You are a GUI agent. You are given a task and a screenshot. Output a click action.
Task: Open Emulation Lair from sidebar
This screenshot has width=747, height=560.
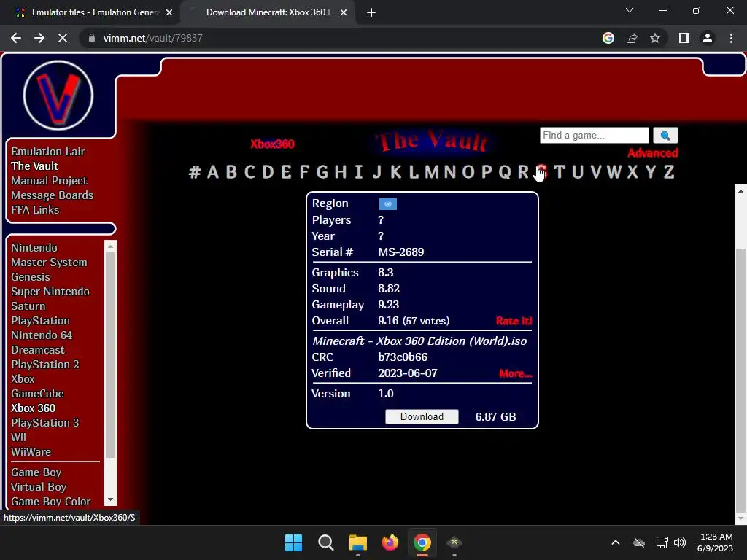pos(48,152)
